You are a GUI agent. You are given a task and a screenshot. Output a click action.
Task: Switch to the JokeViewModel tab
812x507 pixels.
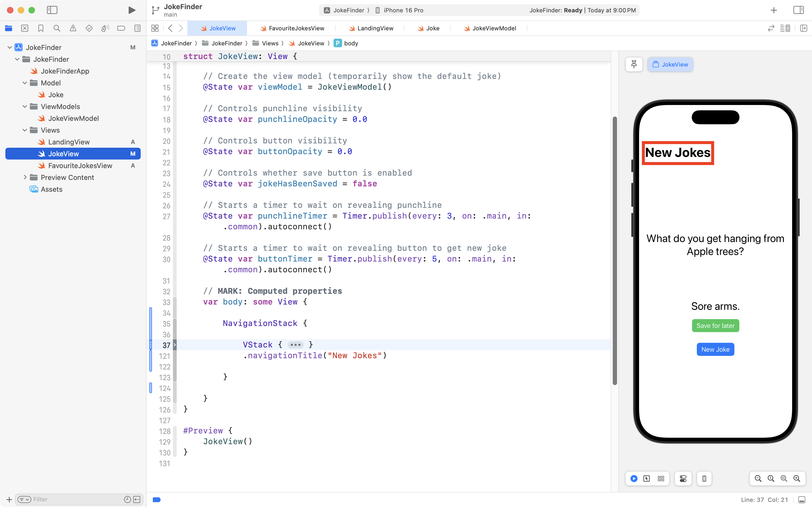(x=494, y=28)
